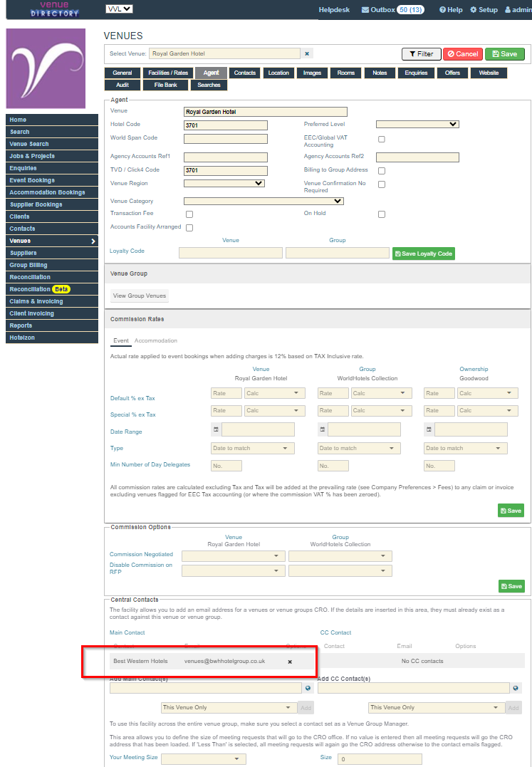Screen dimensions: 532x767
Task: Expand Venues sidebar chevron arrow
Action: click(93, 241)
